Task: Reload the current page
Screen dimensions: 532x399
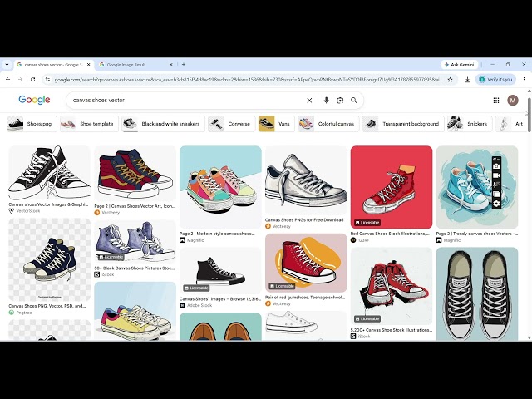Action: pos(33,80)
